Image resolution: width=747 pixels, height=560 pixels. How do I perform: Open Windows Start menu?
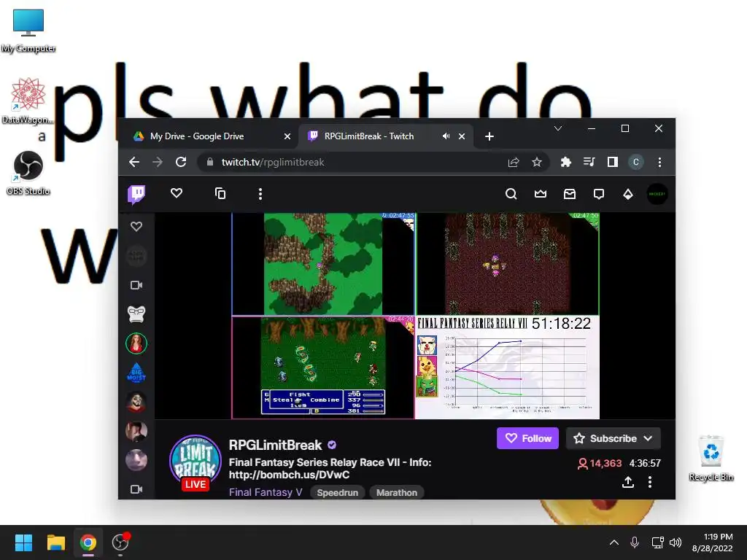23,542
